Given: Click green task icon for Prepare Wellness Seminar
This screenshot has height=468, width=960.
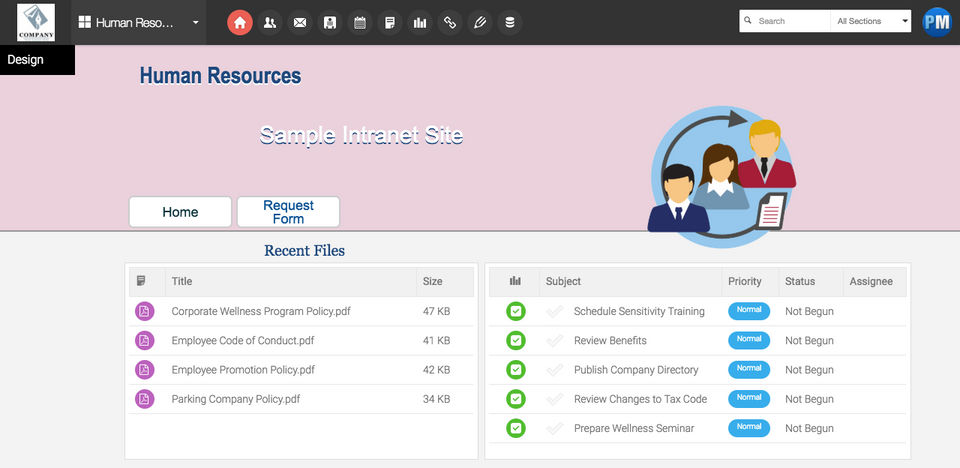Looking at the screenshot, I should pos(516,428).
